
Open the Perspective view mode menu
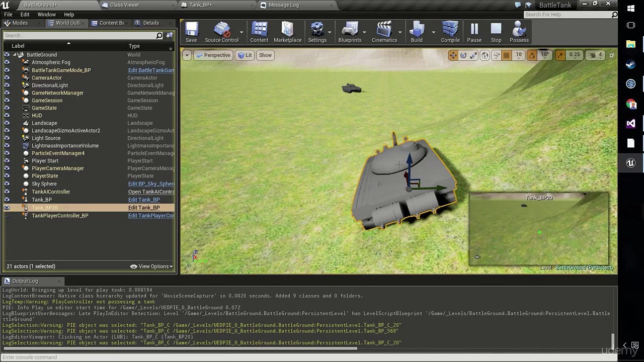tap(213, 55)
